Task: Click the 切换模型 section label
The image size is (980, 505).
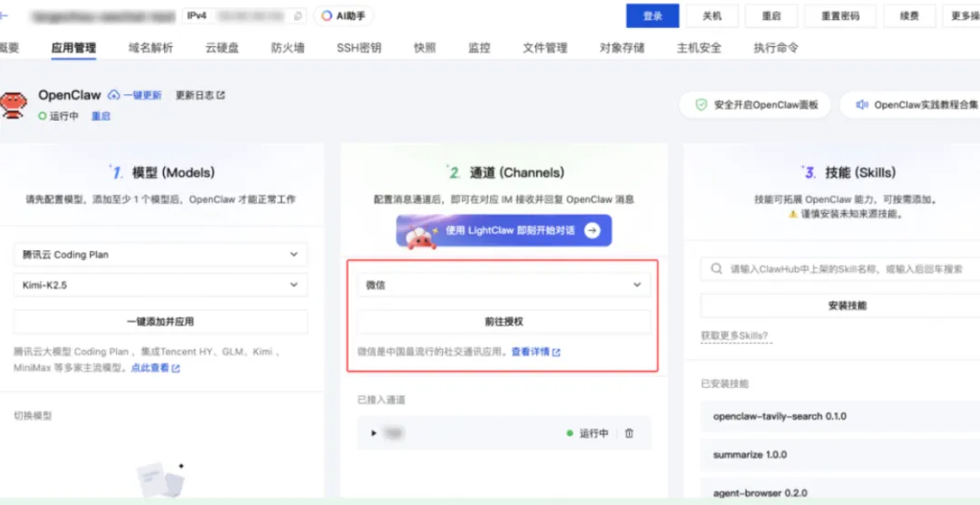Action: (33, 416)
